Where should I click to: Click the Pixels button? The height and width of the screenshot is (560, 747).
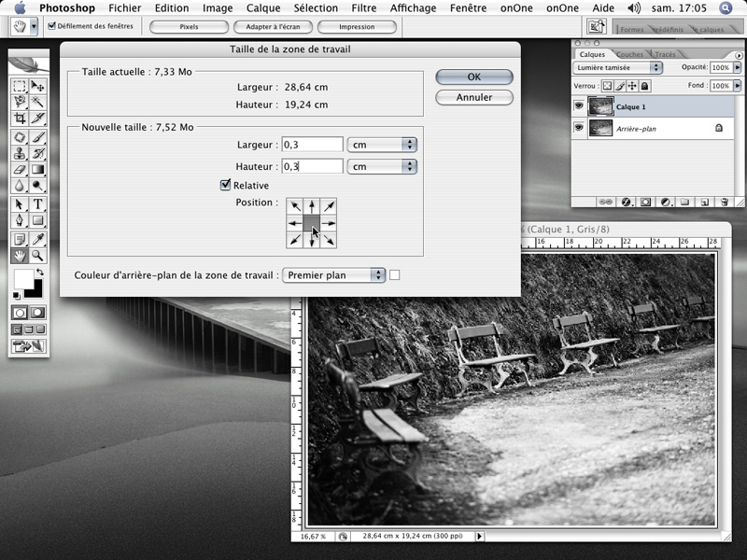click(x=190, y=27)
